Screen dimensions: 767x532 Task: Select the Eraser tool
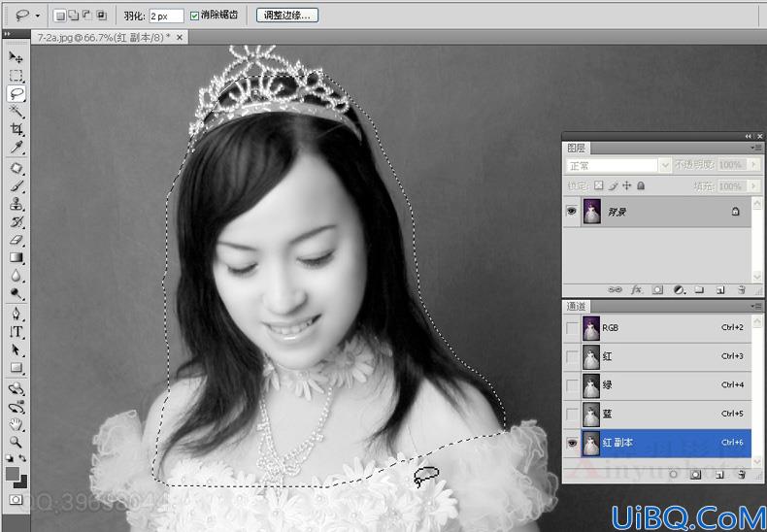click(x=16, y=240)
